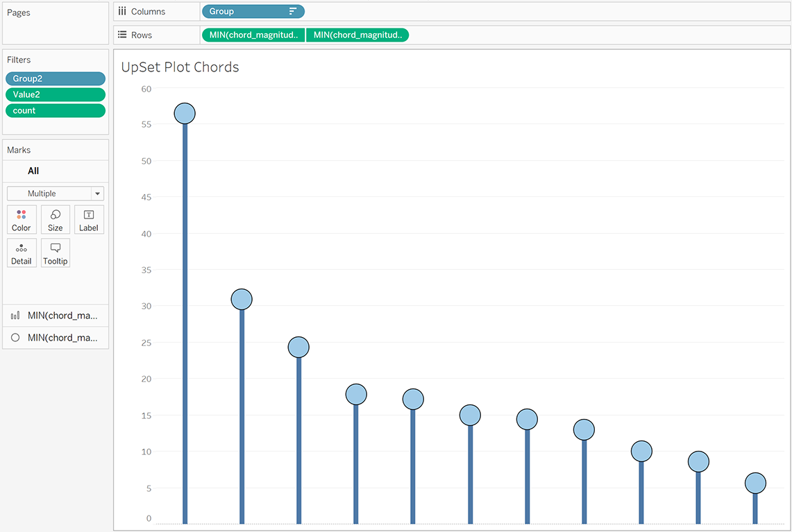
Task: Click the first MIN(chord_magnitud.. pill on Rows
Action: click(253, 35)
